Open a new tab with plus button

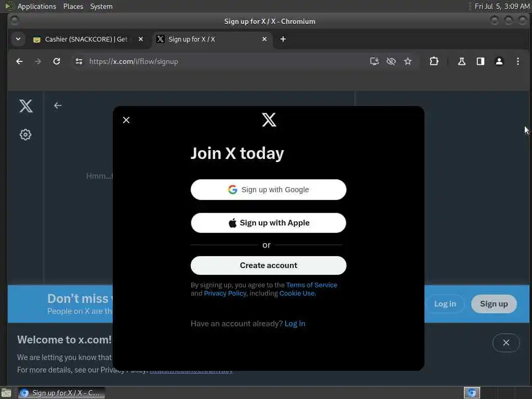tap(283, 39)
